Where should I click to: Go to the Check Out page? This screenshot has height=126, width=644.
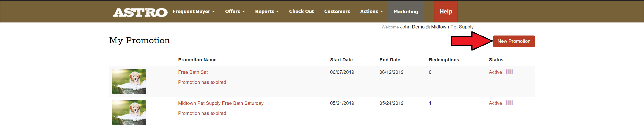(301, 12)
